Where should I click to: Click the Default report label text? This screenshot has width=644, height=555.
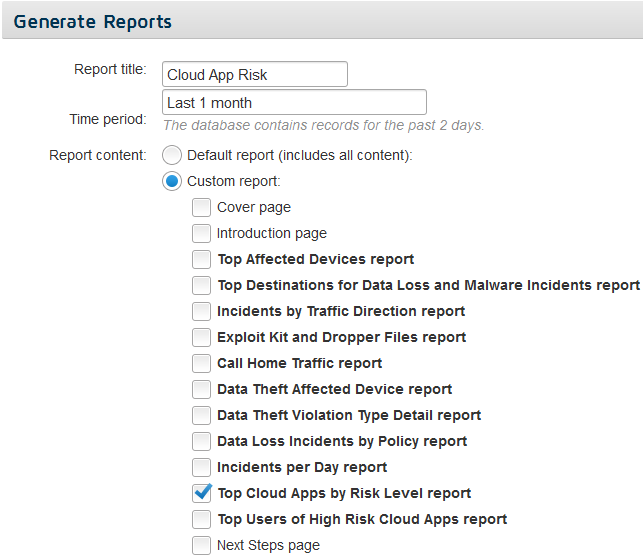point(300,155)
